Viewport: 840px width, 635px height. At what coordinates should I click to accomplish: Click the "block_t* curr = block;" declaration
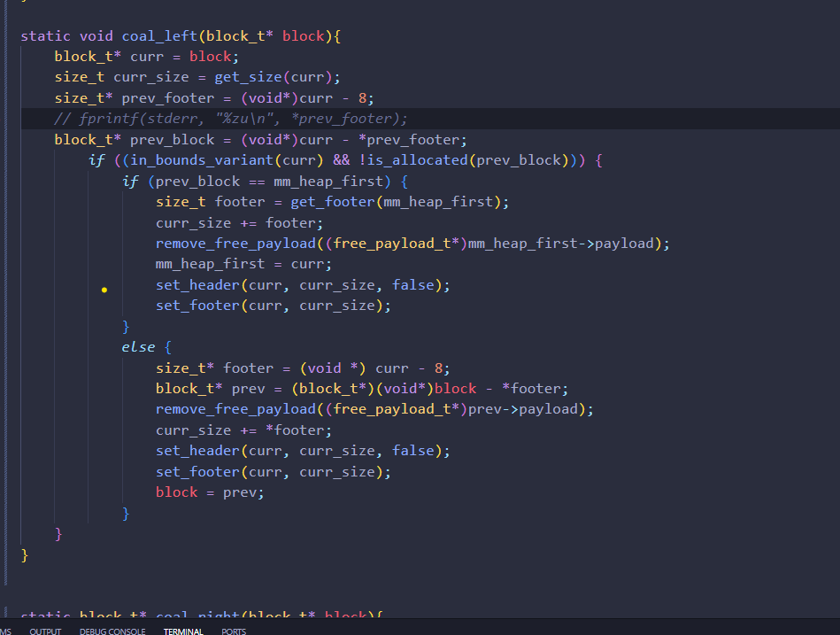146,57
